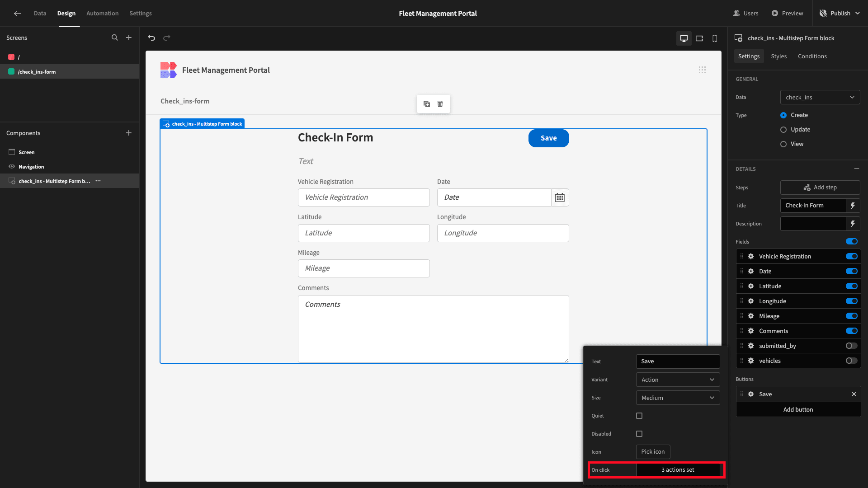Expand the Publish dropdown
This screenshot has width=868, height=488.
pos(858,14)
